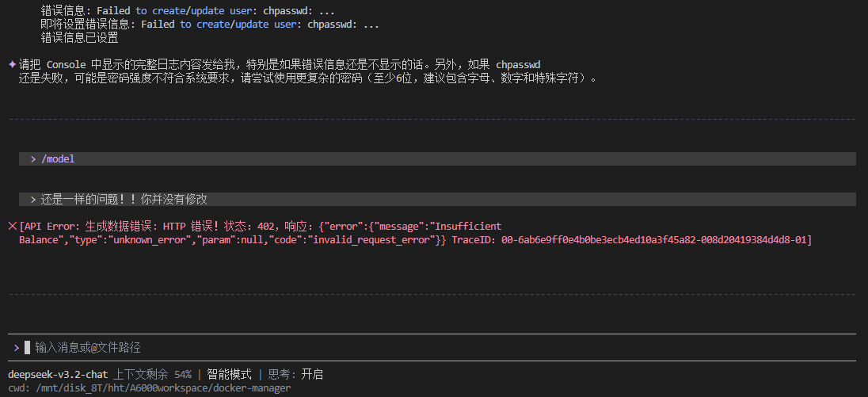Open the deepseek-v3.2-chat model selector
Viewport: 868px width, 397px height.
pos(58,375)
